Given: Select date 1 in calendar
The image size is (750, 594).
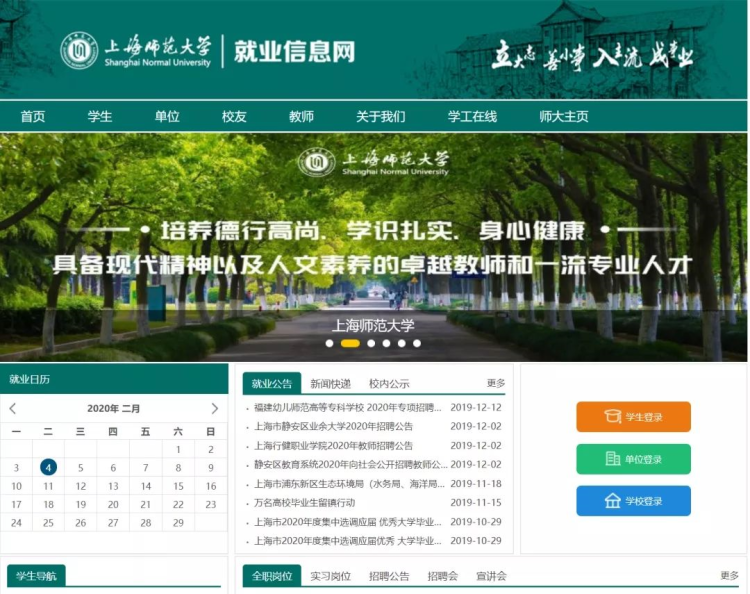Looking at the screenshot, I should (x=178, y=450).
